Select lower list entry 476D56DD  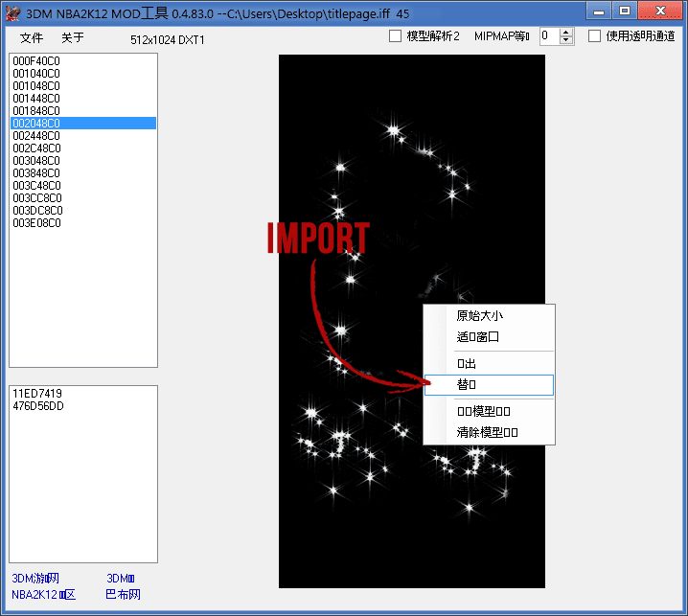[83, 406]
